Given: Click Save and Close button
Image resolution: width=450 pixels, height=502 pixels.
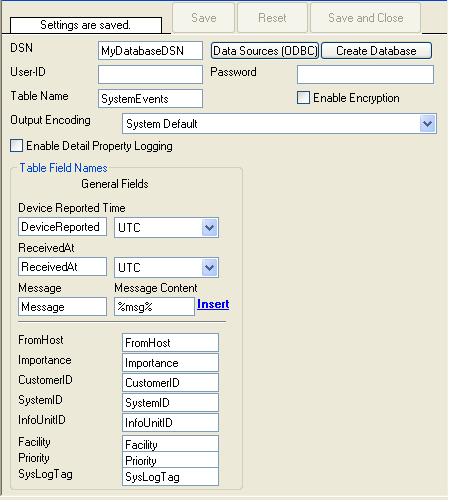Looking at the screenshot, I should coord(366,18).
